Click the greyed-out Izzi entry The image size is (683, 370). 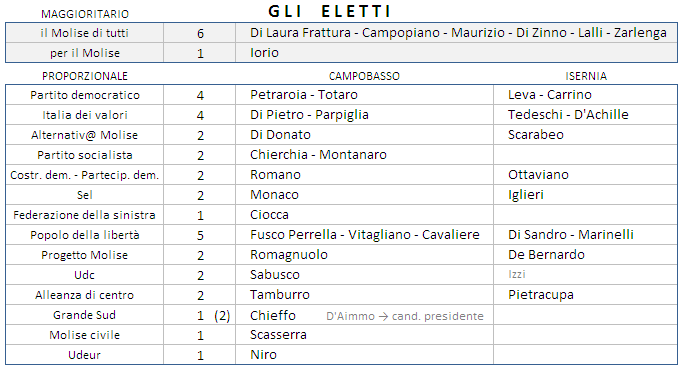[517, 275]
